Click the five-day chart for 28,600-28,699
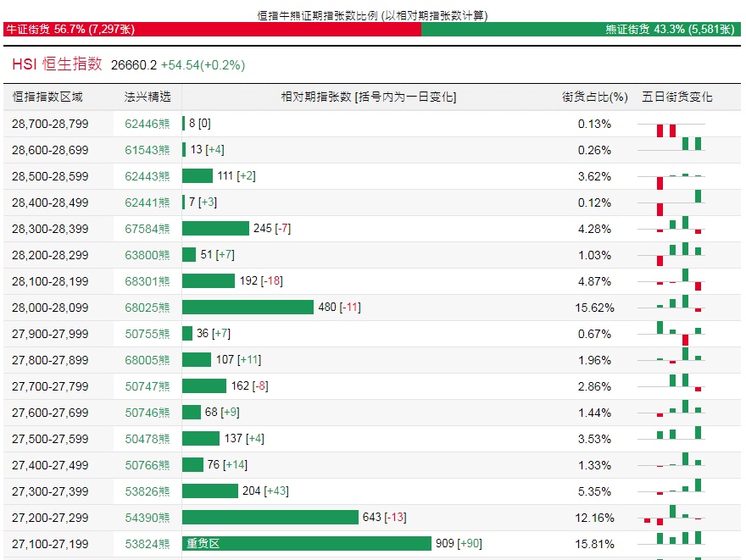Image resolution: width=746 pixels, height=560 pixels. tap(671, 146)
